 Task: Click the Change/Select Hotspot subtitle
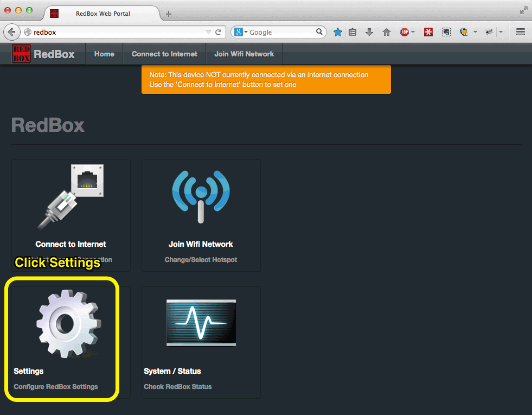coord(201,260)
